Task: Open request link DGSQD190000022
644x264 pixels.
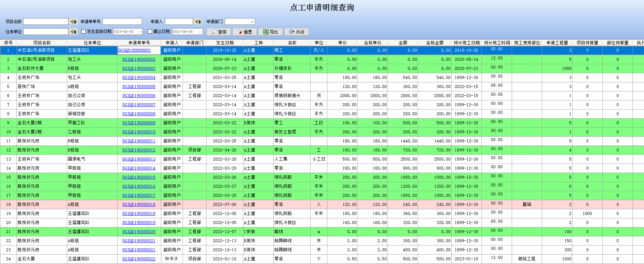Action: [x=139, y=259]
